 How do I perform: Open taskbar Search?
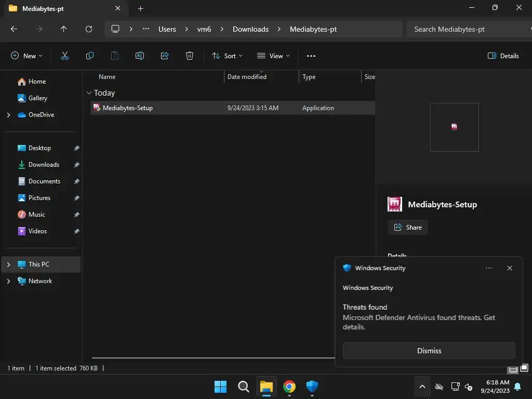pyautogui.click(x=243, y=387)
